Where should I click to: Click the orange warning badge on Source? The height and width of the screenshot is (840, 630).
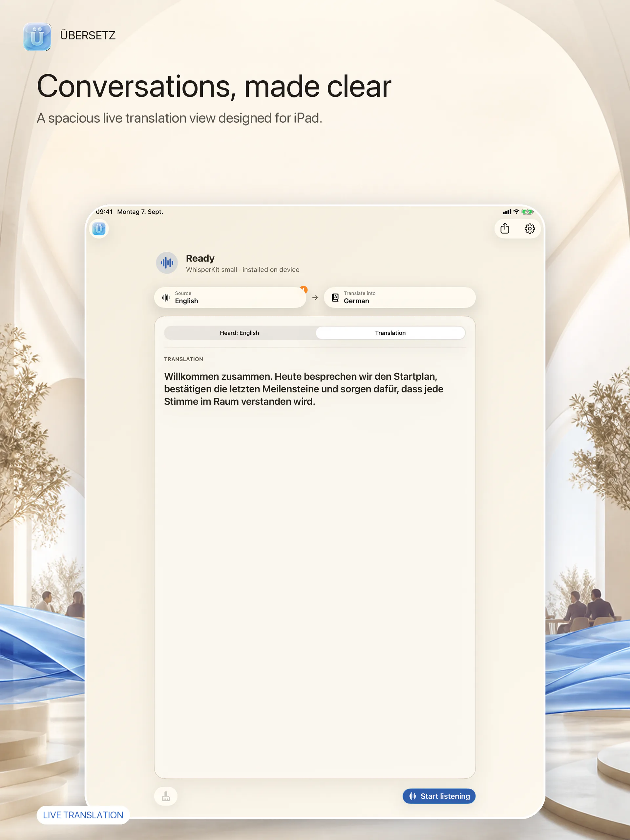[304, 289]
